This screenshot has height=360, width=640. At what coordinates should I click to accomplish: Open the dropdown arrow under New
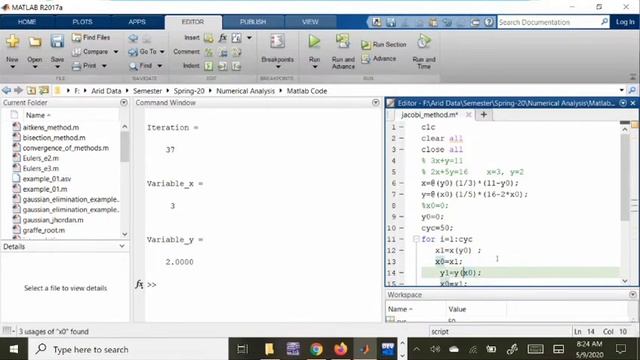(x=12, y=67)
